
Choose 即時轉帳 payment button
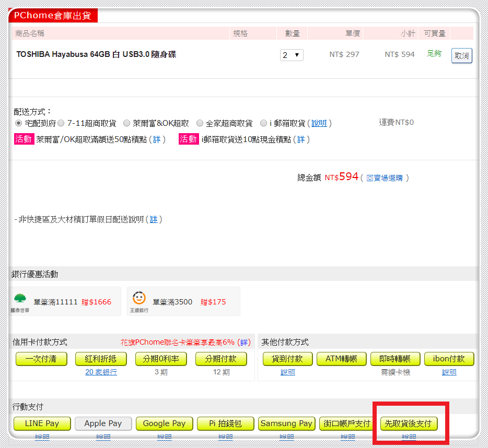(395, 359)
